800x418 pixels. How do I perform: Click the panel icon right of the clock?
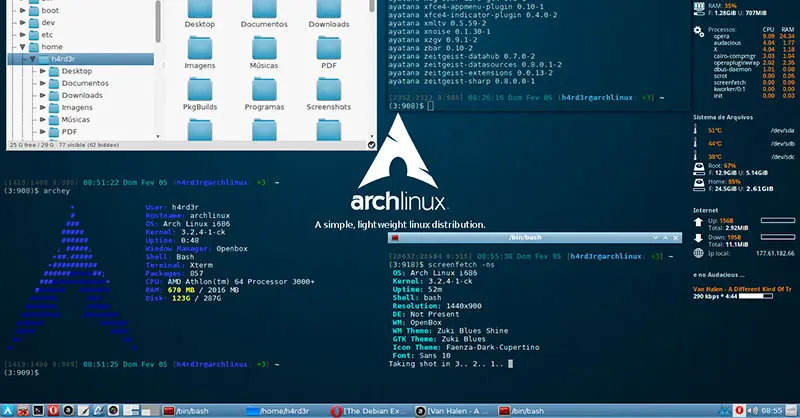pos(791,410)
